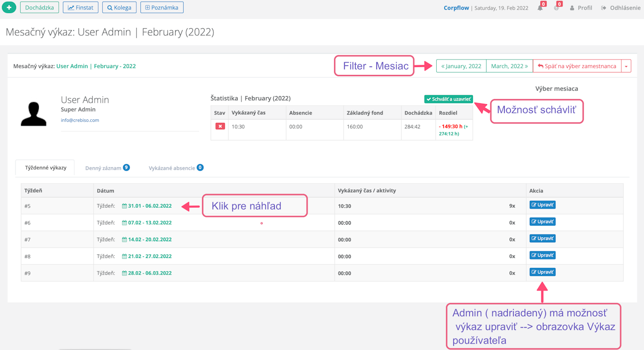Click the user avatar silhouette
This screenshot has height=350, width=644.
click(34, 114)
